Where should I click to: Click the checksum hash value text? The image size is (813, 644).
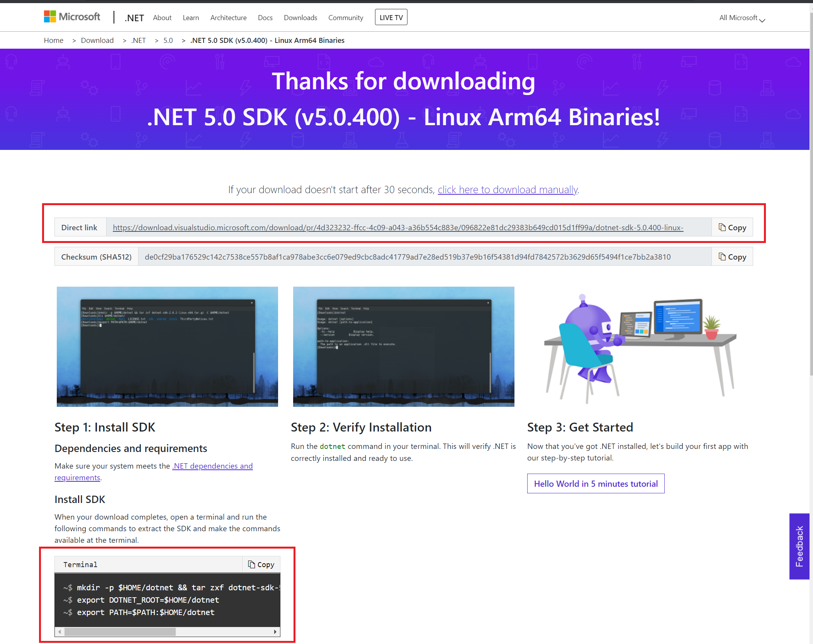[x=407, y=257]
